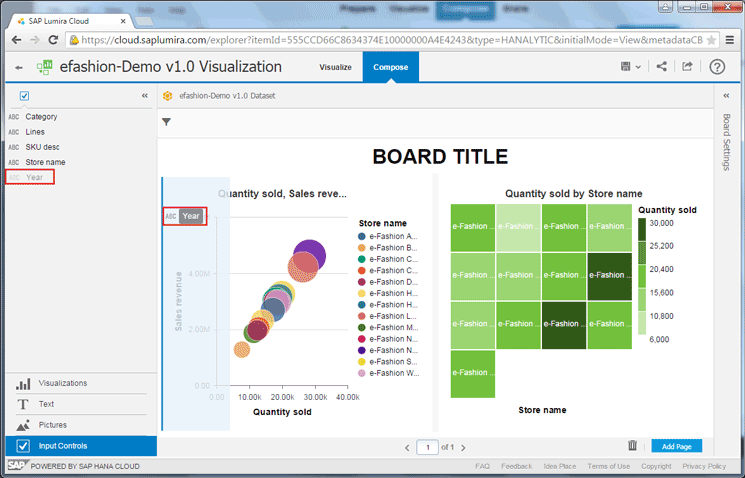
Task: Click the Add Page button
Action: (x=677, y=446)
